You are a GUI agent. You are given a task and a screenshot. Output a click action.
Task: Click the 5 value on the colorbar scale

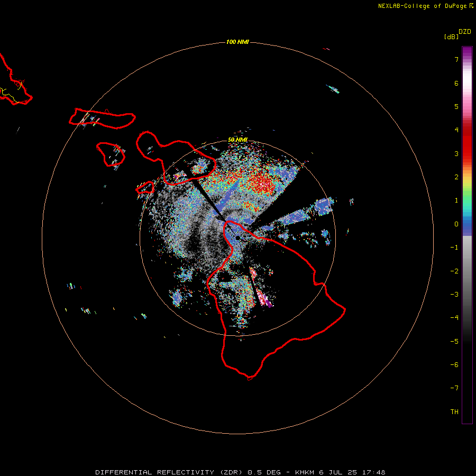pos(456,106)
